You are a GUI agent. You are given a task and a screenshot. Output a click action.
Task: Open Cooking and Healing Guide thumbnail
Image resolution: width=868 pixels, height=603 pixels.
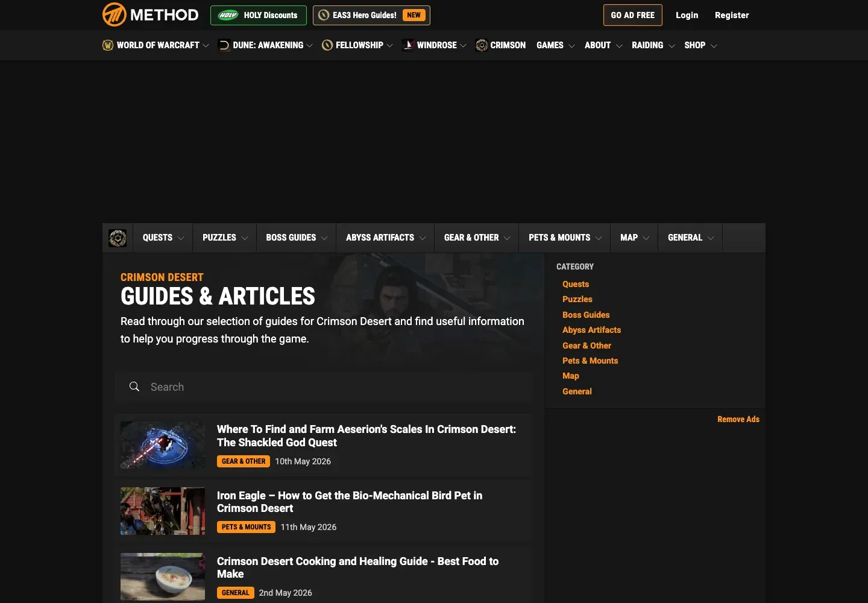point(163,576)
